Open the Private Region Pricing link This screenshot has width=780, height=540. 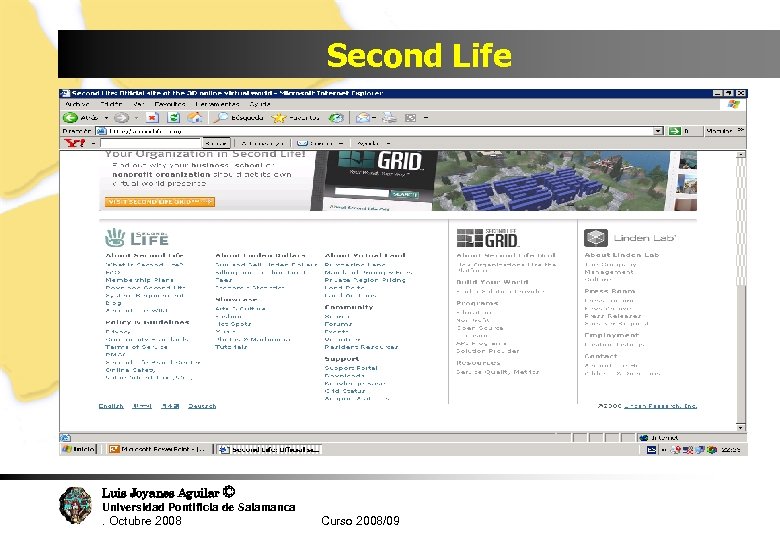tap(365, 280)
